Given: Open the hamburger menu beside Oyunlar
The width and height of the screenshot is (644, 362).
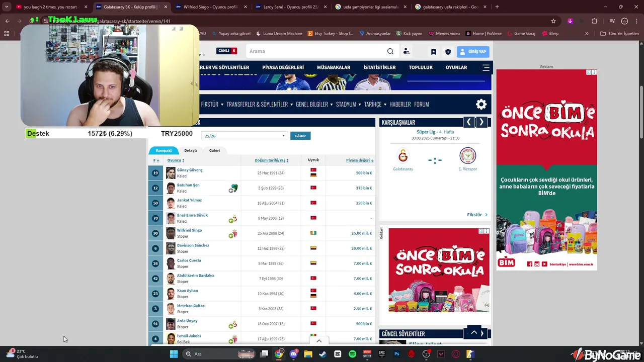Looking at the screenshot, I should click(486, 67).
